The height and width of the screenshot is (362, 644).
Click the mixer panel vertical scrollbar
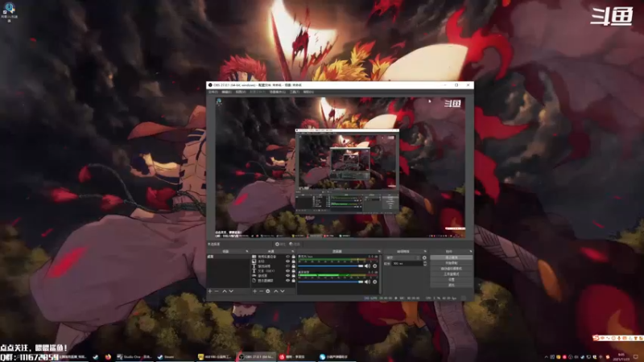(380, 274)
